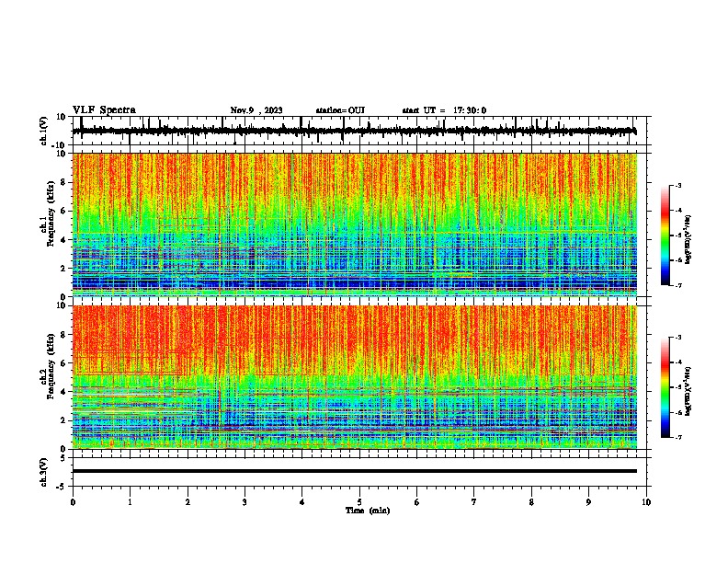Click the "-3" label on ch.1 color bar
Screen dimensions: 728x563
tap(678, 185)
